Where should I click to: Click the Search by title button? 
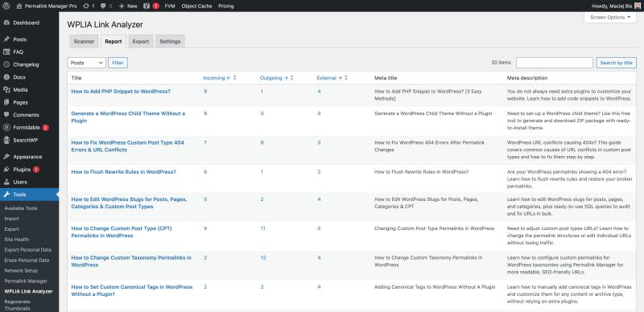616,63
